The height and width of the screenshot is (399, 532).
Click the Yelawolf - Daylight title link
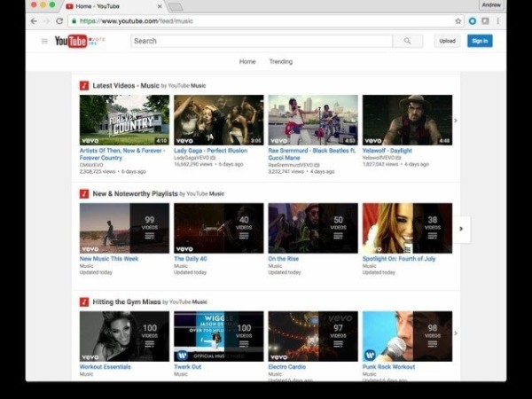(387, 151)
